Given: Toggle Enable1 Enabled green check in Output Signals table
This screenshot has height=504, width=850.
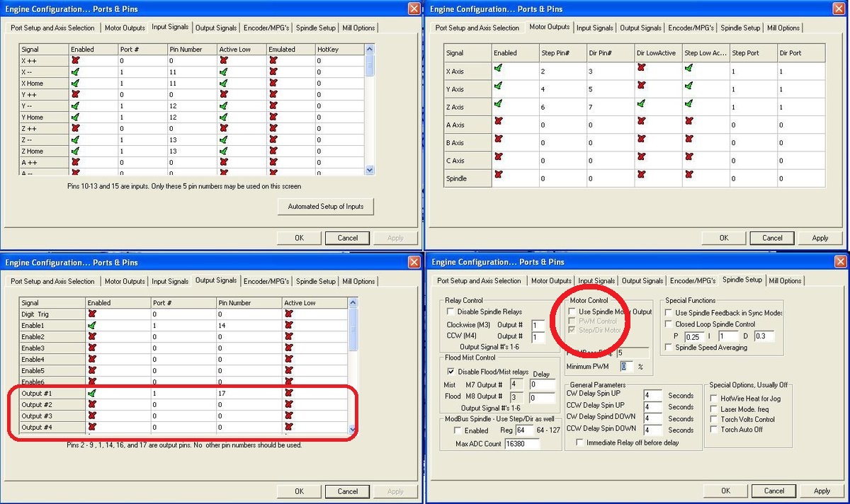Looking at the screenshot, I should [92, 325].
